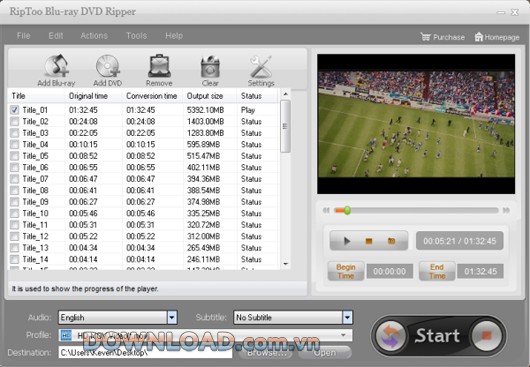
Task: Click the Purchase cart icon
Action: [425, 36]
